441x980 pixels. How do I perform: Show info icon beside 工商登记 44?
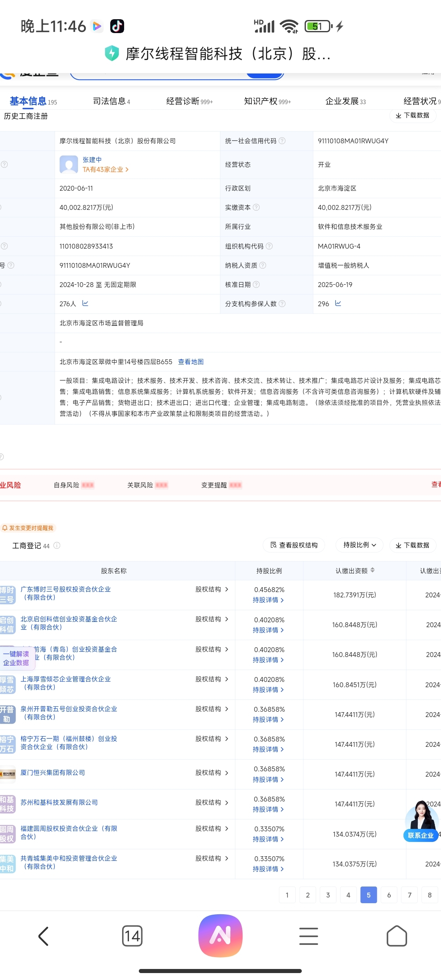57,546
